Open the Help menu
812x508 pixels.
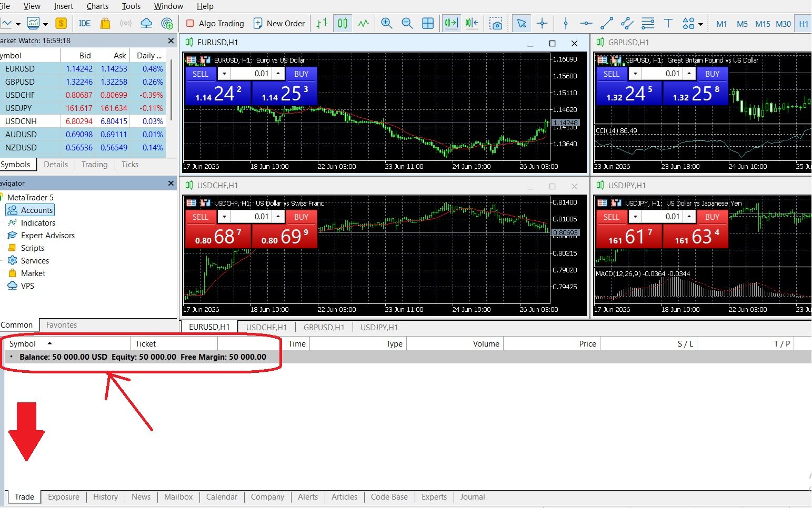pyautogui.click(x=205, y=6)
